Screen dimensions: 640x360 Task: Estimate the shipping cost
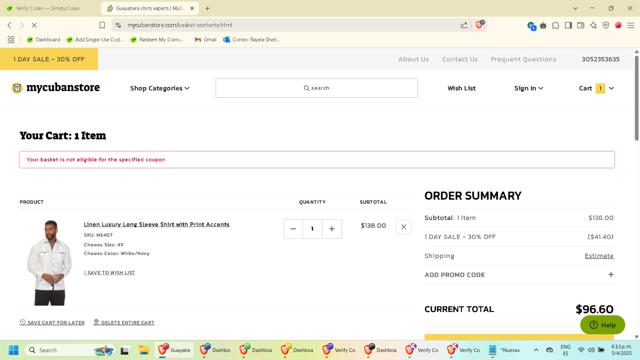599,256
